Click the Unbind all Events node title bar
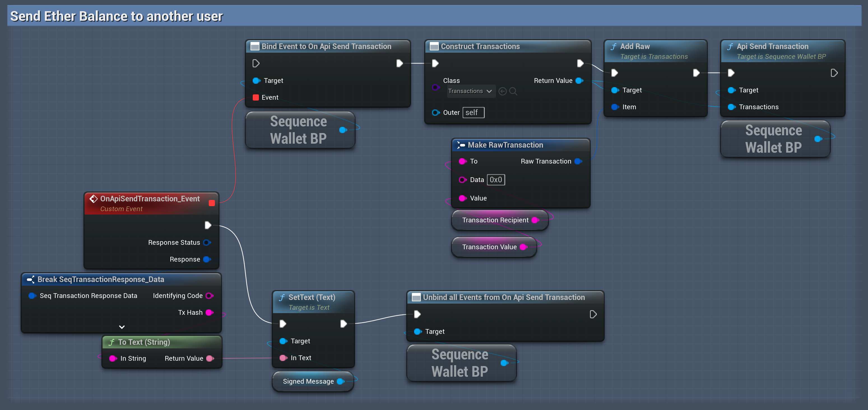This screenshot has height=410, width=868. point(503,297)
